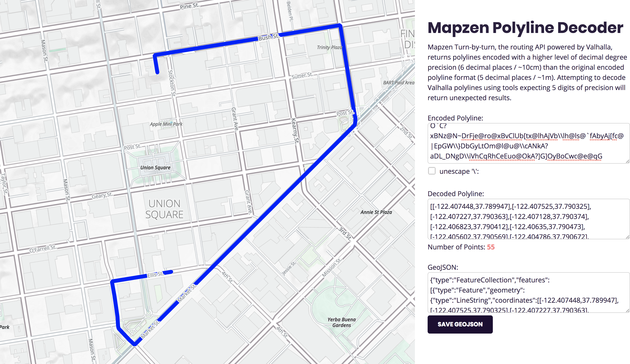Click the GeoJSON text area resize handle
Image resolution: width=630 pixels, height=364 pixels.
pyautogui.click(x=627, y=311)
